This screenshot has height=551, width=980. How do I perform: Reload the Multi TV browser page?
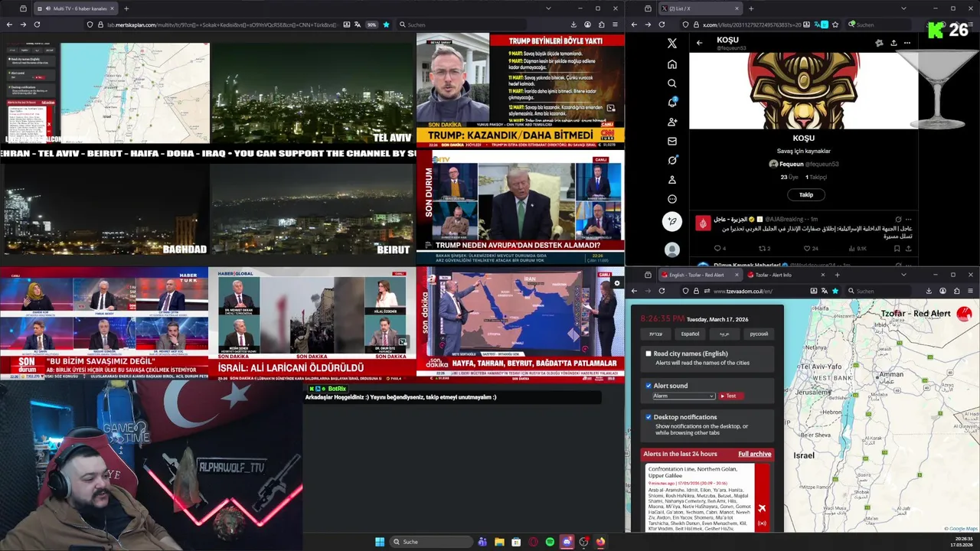tap(37, 24)
